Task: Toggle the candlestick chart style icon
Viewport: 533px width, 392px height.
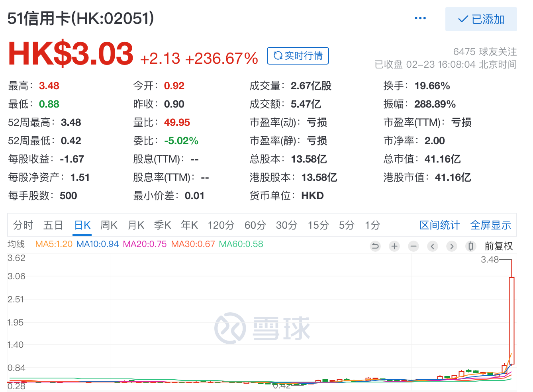Action: click(471, 246)
